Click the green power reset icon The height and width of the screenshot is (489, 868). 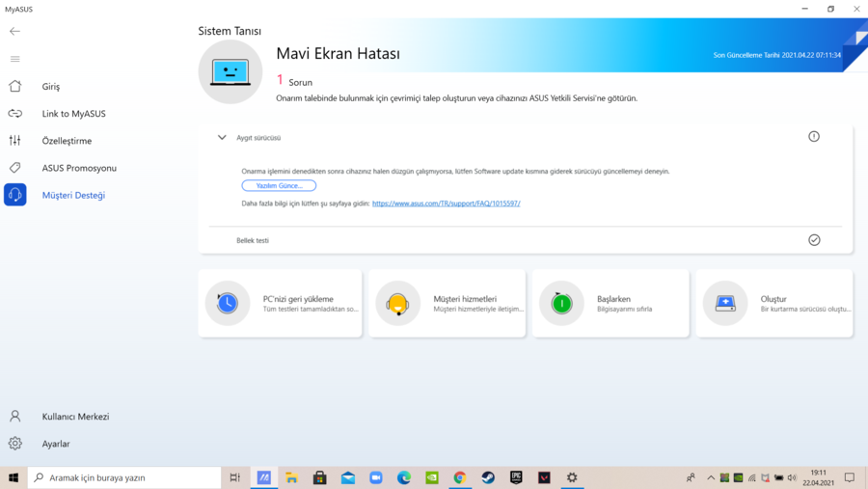[x=561, y=304]
